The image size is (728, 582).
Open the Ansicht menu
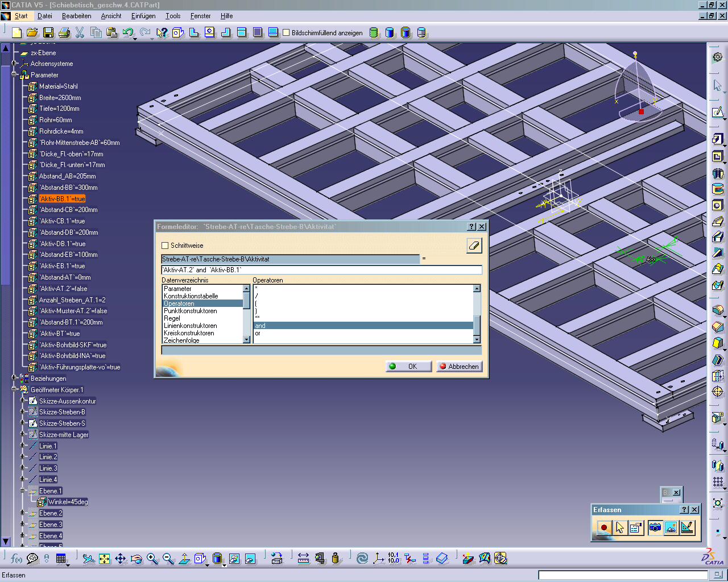click(111, 16)
